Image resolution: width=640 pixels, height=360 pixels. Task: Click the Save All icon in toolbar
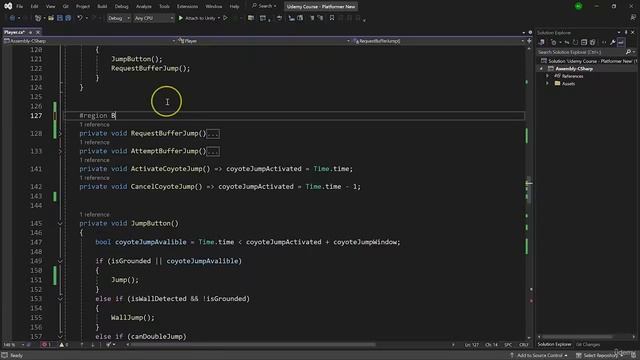coord(68,18)
